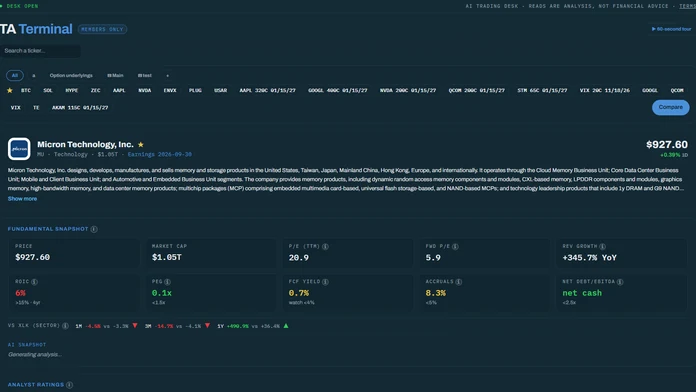Click the $927.60 header price
Viewport: 696px width, 392px height.
pyautogui.click(x=667, y=145)
